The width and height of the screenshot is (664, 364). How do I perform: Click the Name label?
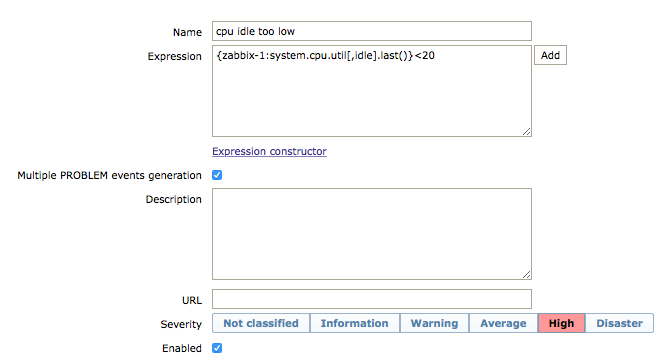point(187,32)
